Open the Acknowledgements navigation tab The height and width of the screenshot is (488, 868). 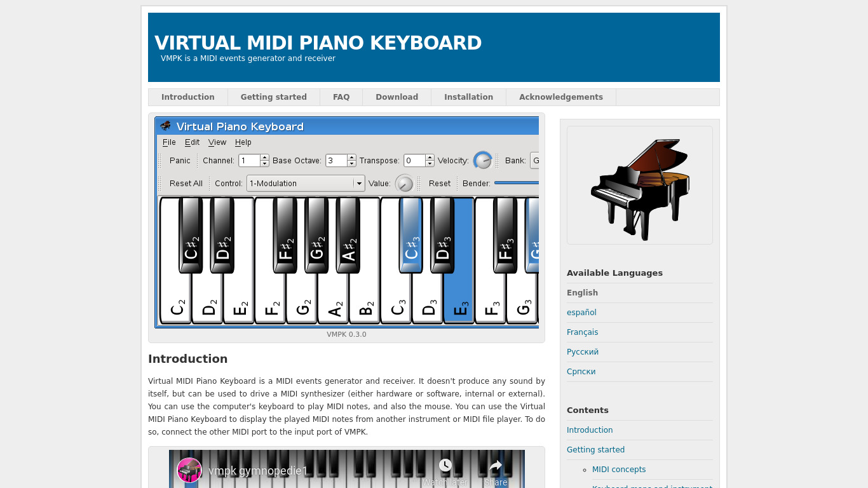(x=561, y=97)
